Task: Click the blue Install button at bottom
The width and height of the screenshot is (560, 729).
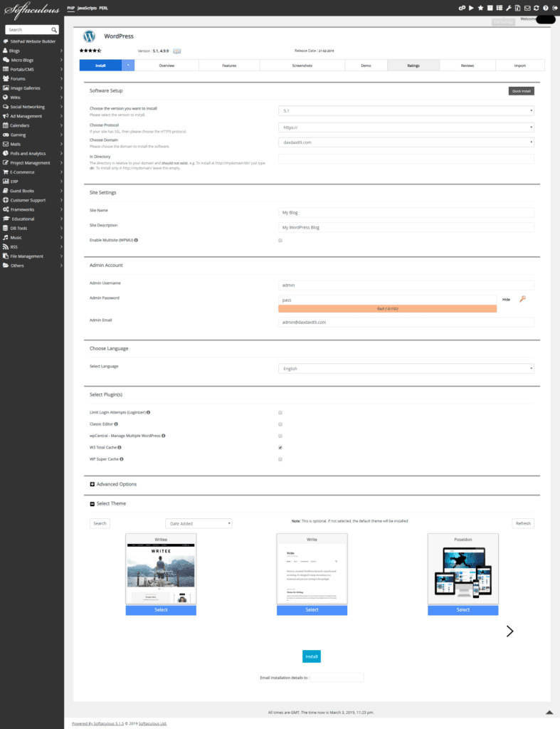Action: pyautogui.click(x=312, y=656)
